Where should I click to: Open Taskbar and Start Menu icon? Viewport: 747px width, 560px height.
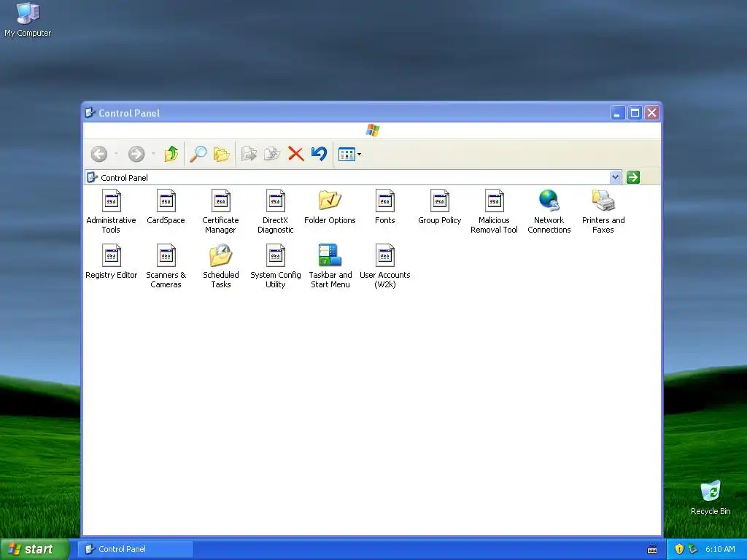click(x=330, y=255)
